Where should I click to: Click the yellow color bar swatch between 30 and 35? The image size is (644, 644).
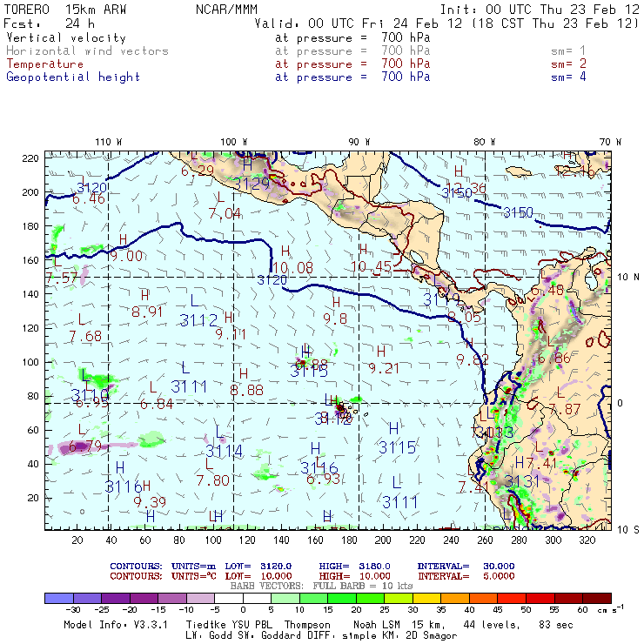pyautogui.click(x=427, y=598)
